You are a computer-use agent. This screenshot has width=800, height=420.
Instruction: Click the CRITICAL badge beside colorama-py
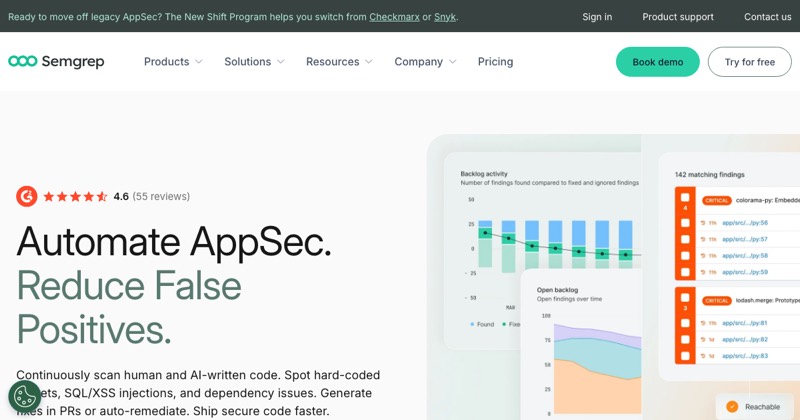pyautogui.click(x=717, y=201)
